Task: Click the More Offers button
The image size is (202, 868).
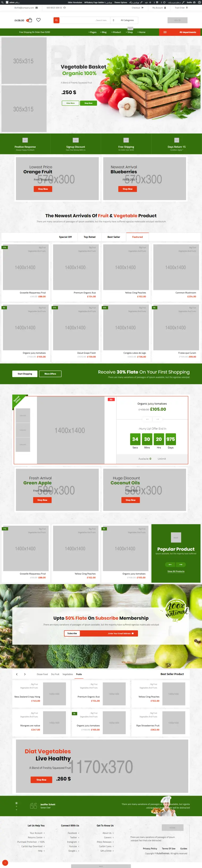Action: (x=50, y=374)
